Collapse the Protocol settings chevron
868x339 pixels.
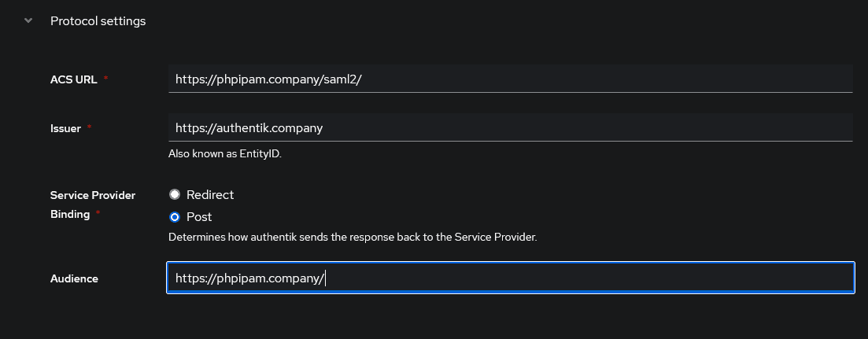pos(29,21)
